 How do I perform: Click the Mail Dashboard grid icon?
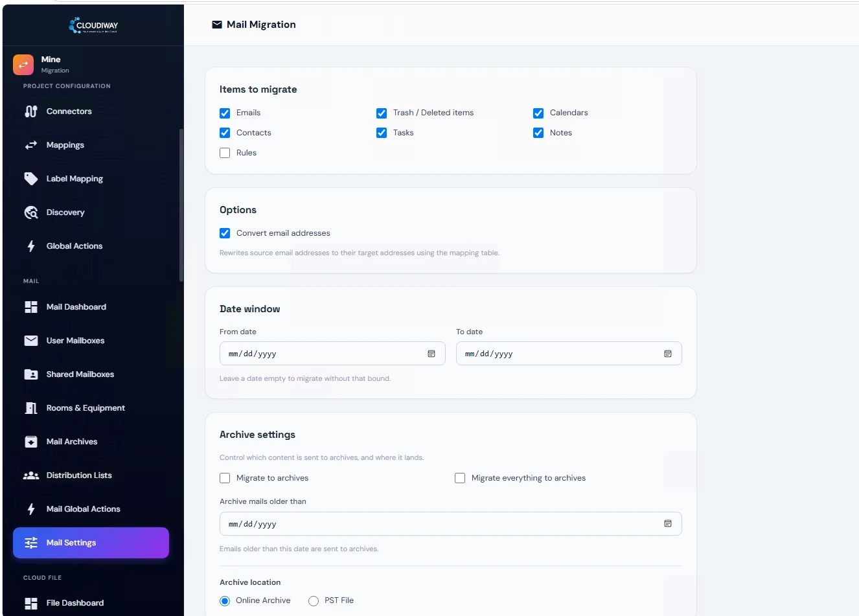coord(31,307)
